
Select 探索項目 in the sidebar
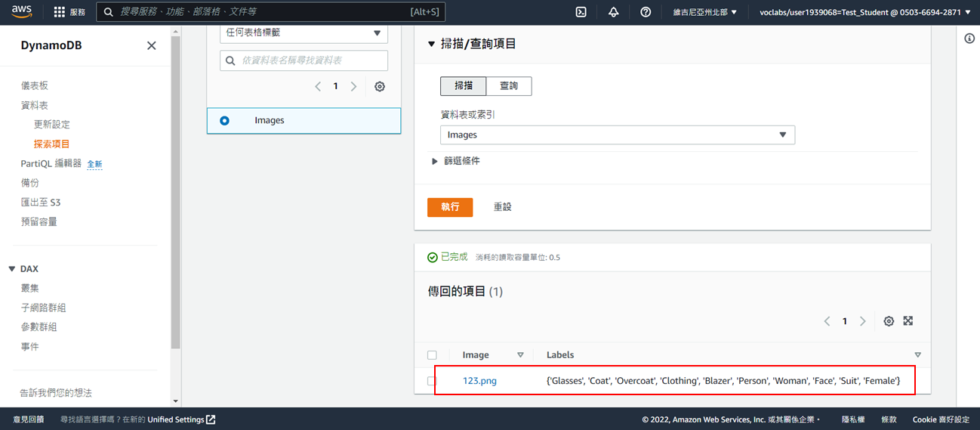point(52,144)
